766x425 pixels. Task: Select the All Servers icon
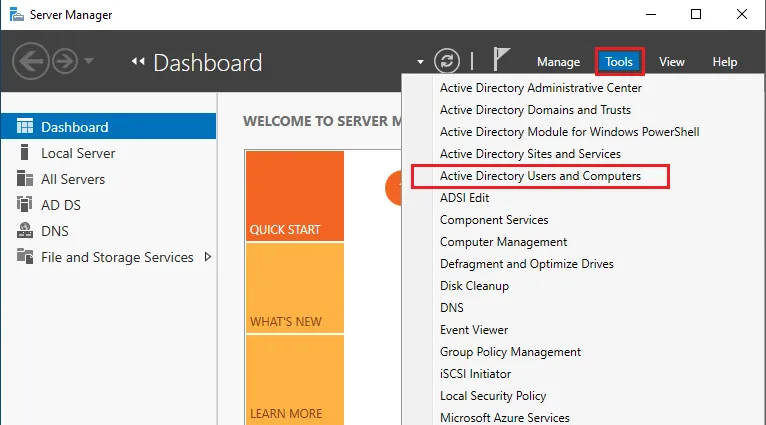coord(25,178)
